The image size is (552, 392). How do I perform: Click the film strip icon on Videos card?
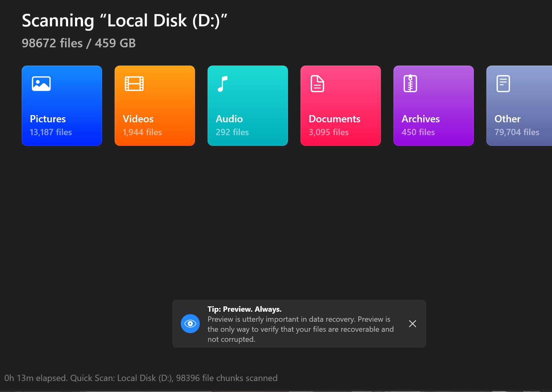coord(134,84)
